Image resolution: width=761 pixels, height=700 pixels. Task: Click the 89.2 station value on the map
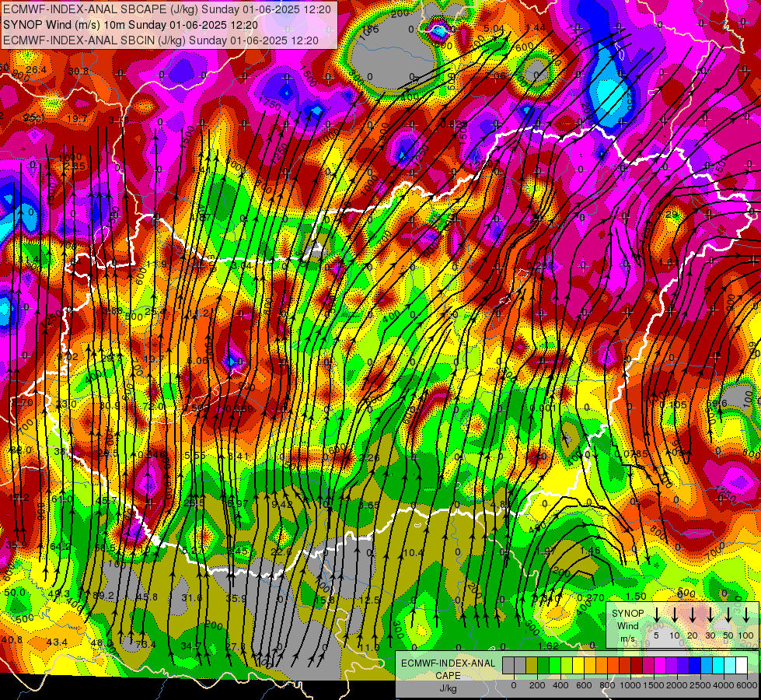[103, 596]
